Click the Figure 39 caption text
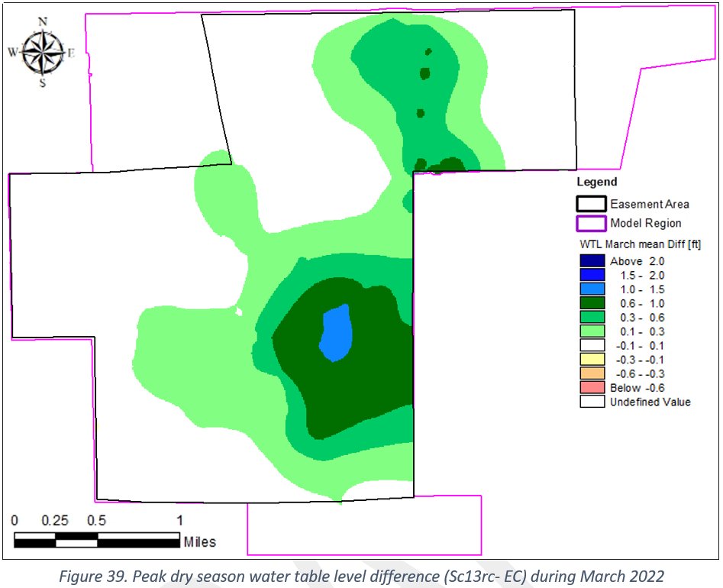Image resolution: width=723 pixels, height=588 pixels. 361,576
